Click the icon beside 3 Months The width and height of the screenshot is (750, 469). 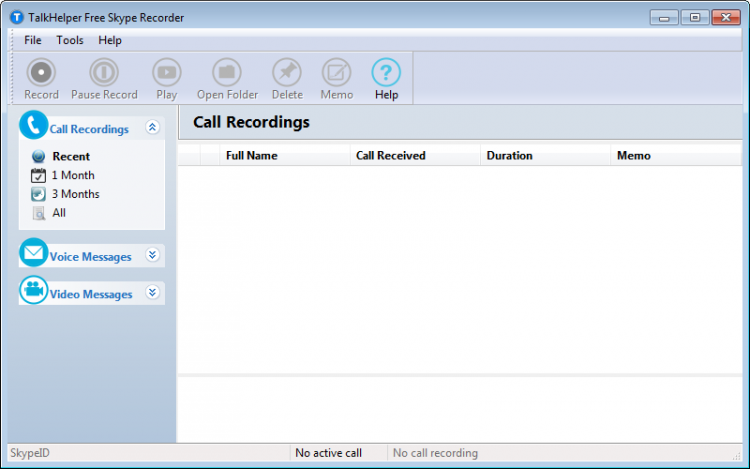(x=38, y=194)
